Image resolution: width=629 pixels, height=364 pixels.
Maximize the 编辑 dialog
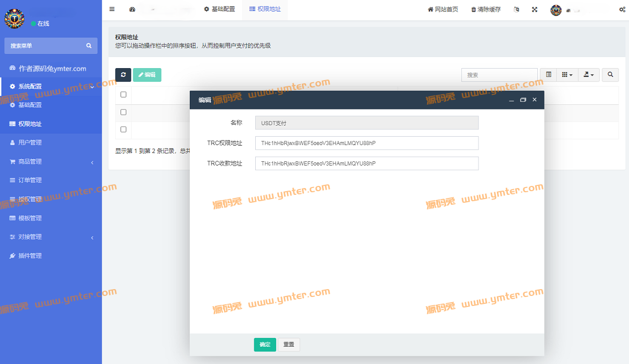523,100
